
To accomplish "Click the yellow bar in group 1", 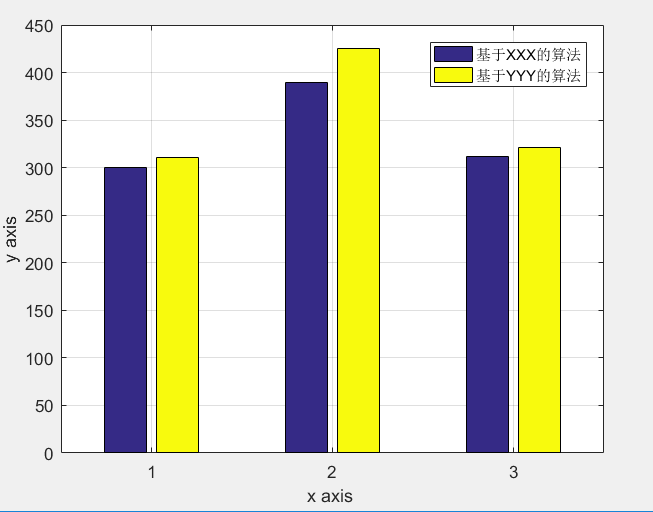I will click(x=177, y=305).
